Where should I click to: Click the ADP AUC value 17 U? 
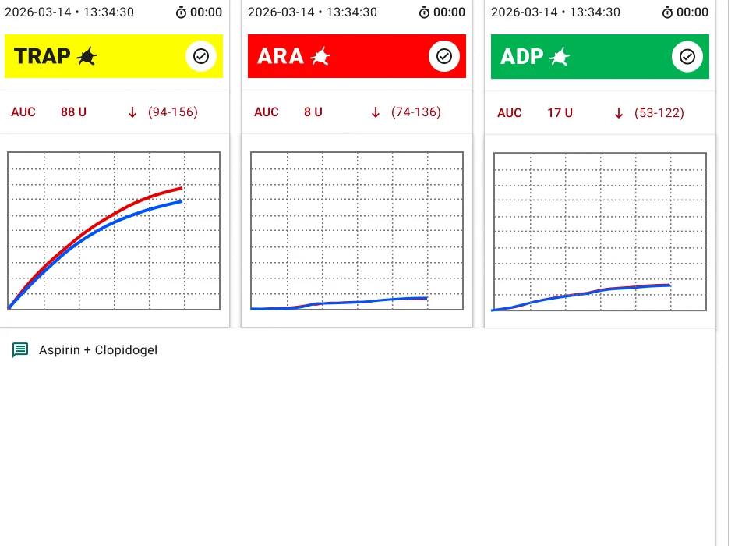[560, 113]
